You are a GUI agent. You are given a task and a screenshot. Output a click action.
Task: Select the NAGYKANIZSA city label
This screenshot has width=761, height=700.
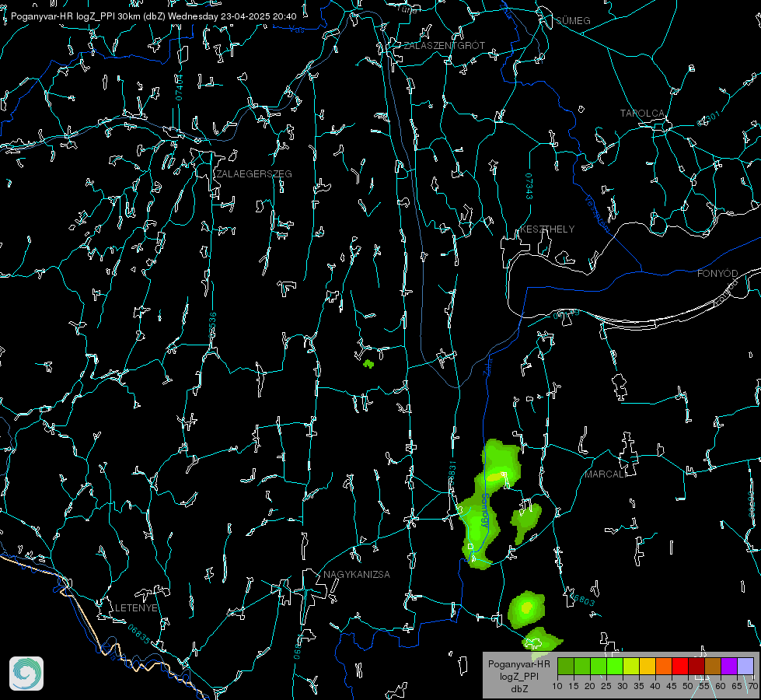(x=357, y=575)
